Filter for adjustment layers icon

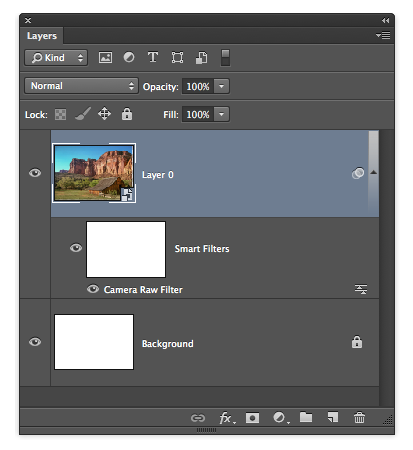(x=129, y=57)
